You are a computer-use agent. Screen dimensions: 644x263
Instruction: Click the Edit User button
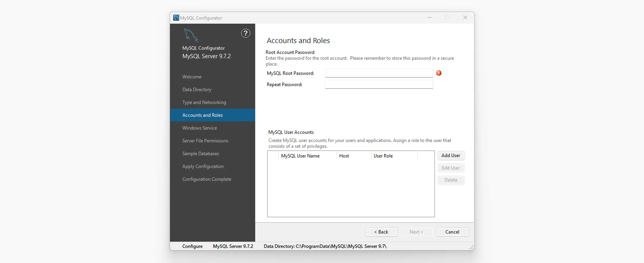pos(451,168)
